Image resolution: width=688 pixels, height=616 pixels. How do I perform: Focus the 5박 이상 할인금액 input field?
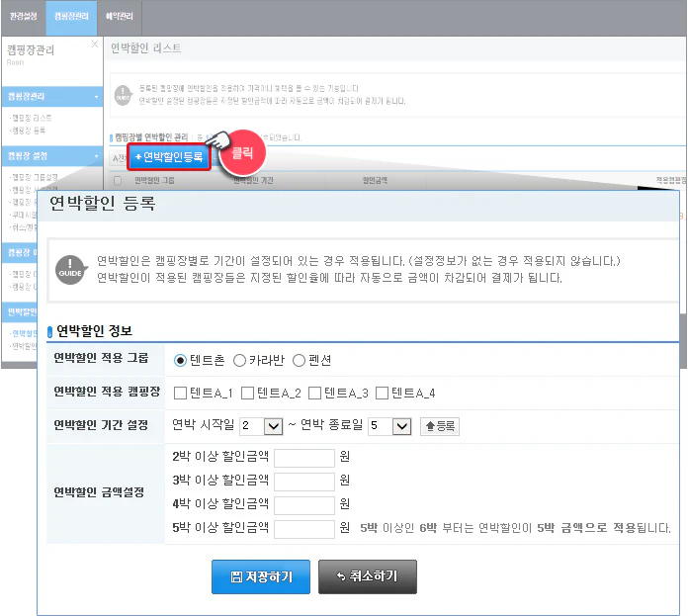304,529
